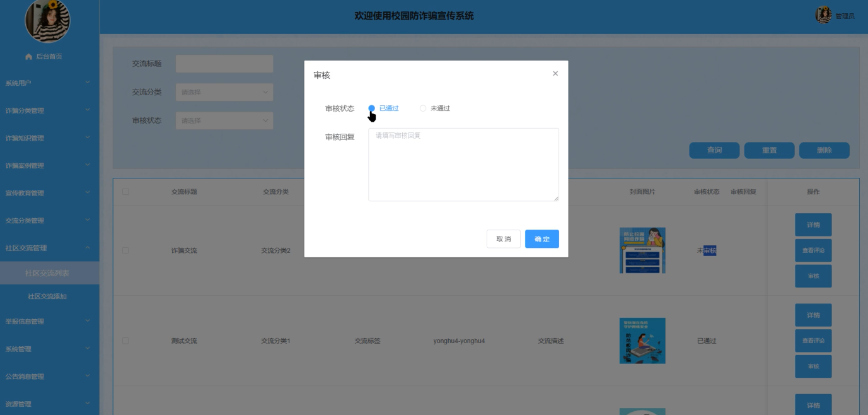Click the sidebar user avatar picture
The height and width of the screenshot is (415, 868).
point(47,20)
